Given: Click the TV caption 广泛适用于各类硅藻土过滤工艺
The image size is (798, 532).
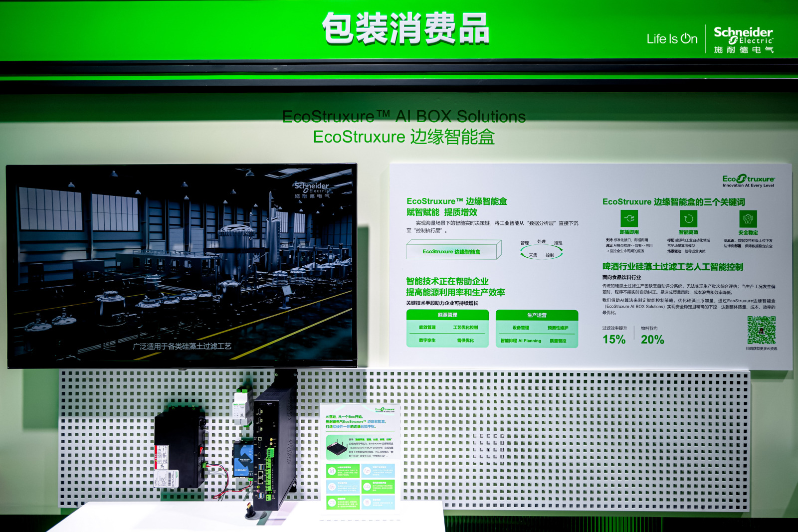Looking at the screenshot, I should click(182, 346).
